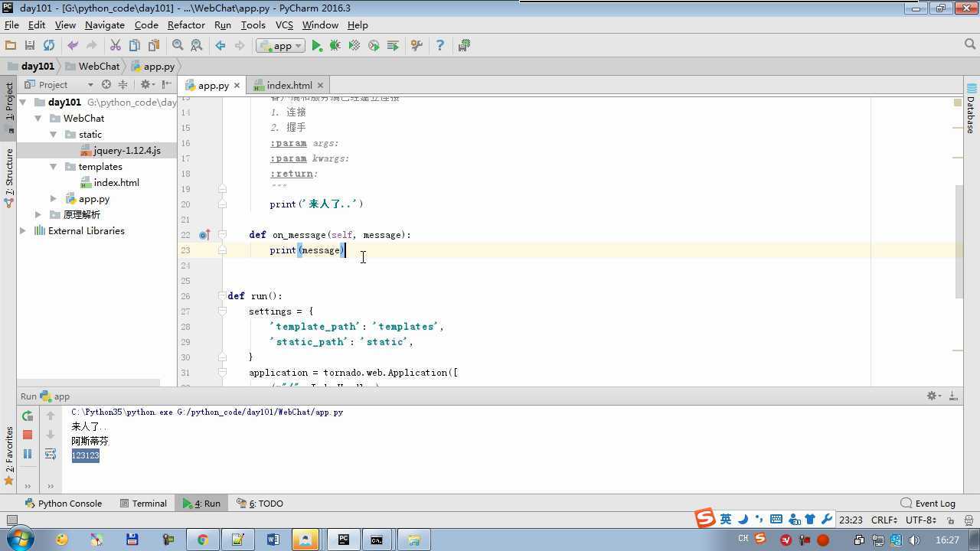Stop the running app process
The image size is (980, 551).
(28, 435)
